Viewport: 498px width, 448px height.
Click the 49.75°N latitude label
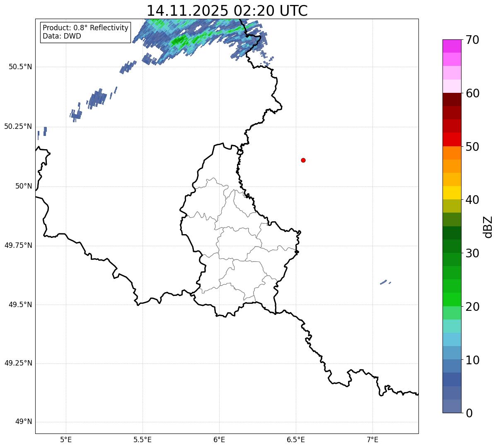coord(18,245)
